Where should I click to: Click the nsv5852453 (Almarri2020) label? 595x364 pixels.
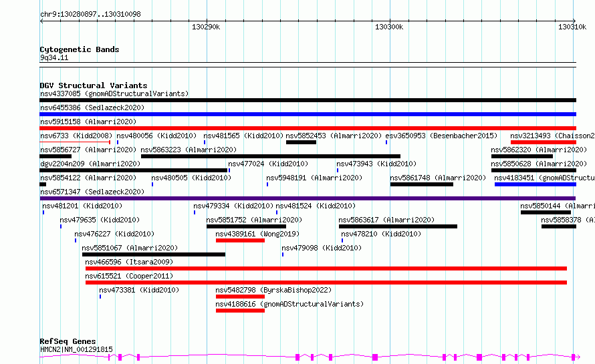(x=334, y=136)
